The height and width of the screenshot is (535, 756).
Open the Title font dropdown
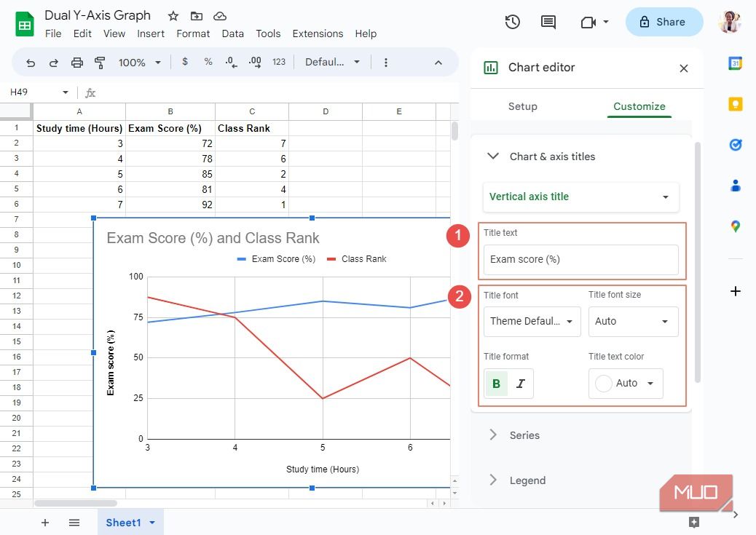[x=532, y=321]
